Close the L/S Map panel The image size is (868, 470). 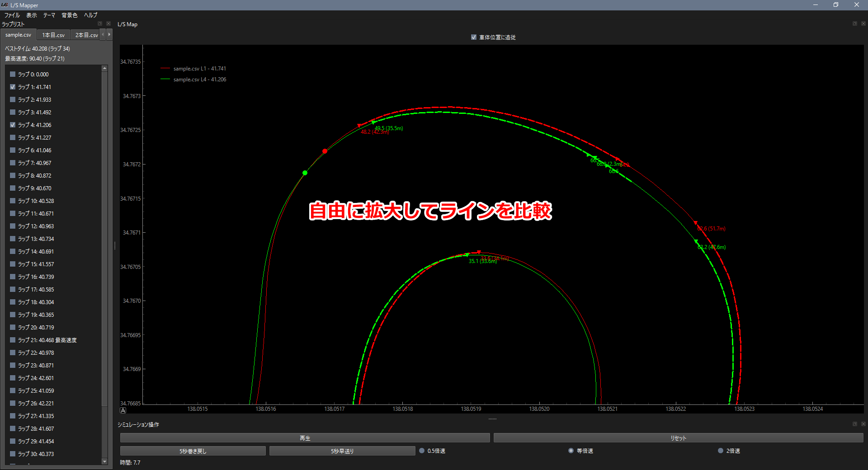863,24
